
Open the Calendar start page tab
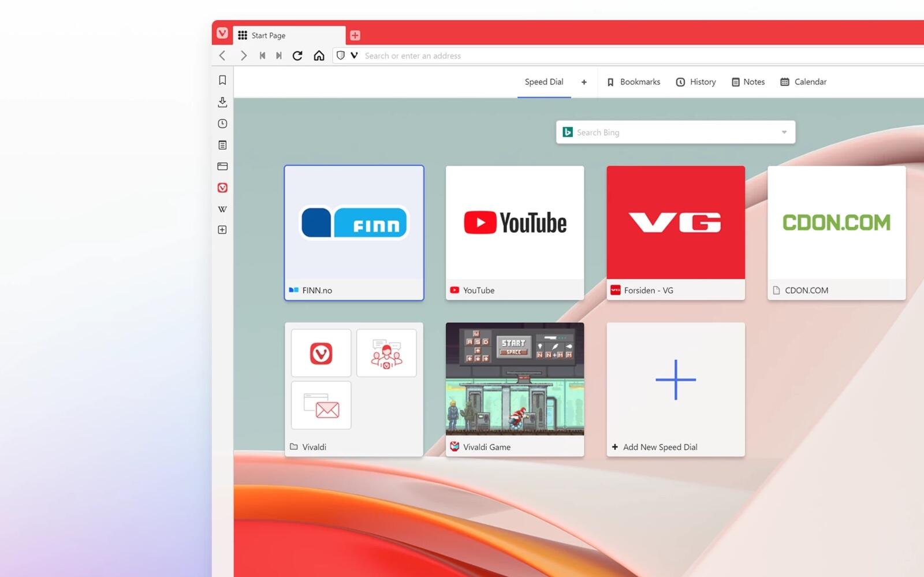click(803, 82)
